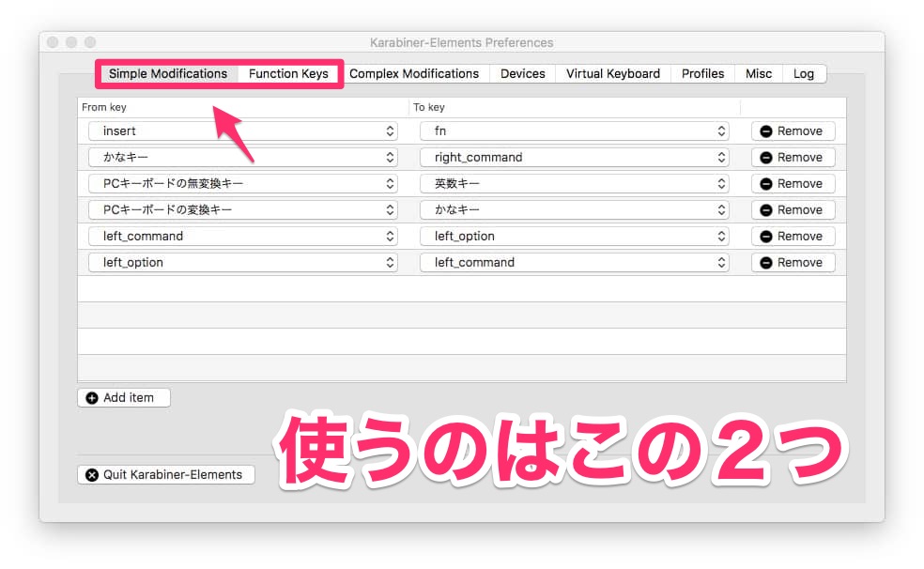This screenshot has height=569, width=924.
Task: Switch to the Simple Modifications tab
Action: [168, 73]
